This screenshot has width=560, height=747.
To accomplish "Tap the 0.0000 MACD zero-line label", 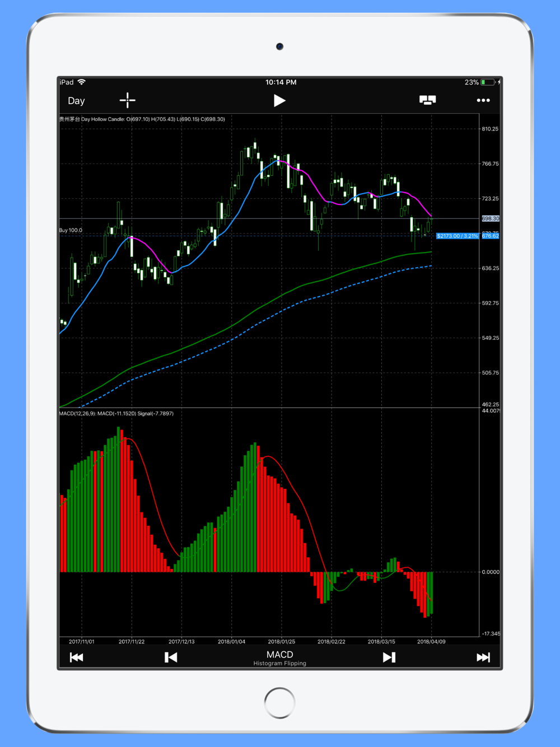I will pos(491,572).
